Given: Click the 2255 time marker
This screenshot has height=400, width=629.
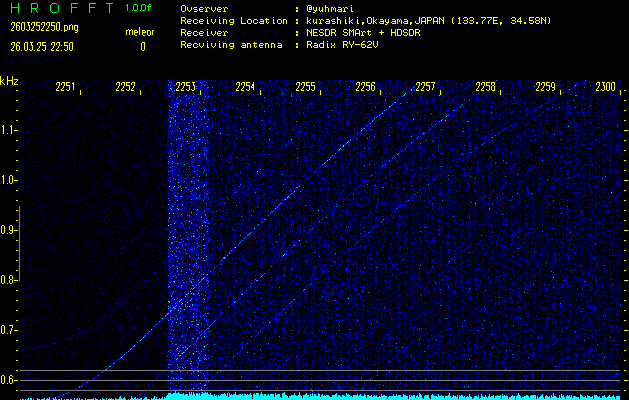Looking at the screenshot, I should coord(306,88).
